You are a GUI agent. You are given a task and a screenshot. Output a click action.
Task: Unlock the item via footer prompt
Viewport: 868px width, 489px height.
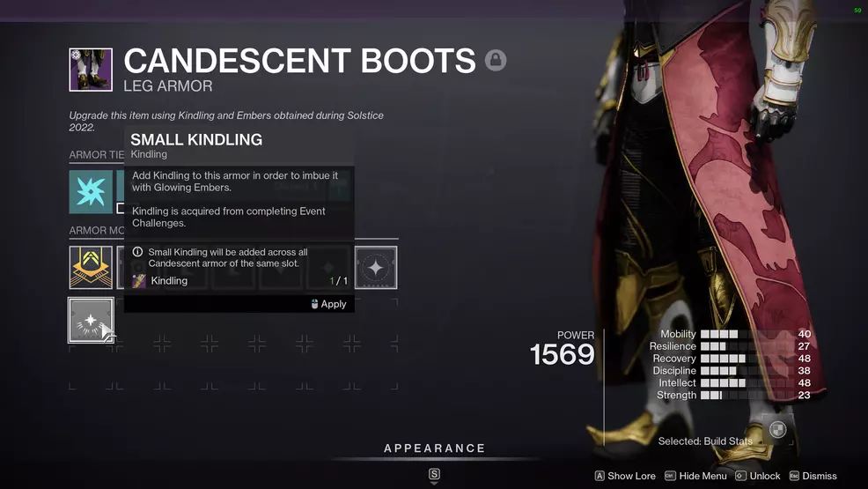pyautogui.click(x=758, y=476)
